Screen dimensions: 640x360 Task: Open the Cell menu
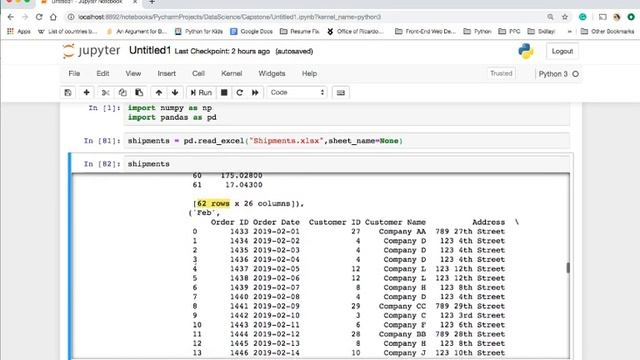point(198,73)
